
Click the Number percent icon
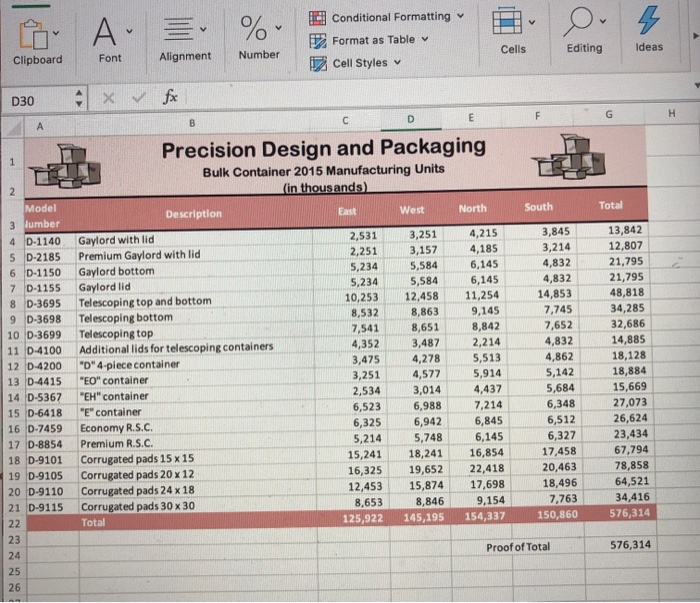tap(253, 28)
